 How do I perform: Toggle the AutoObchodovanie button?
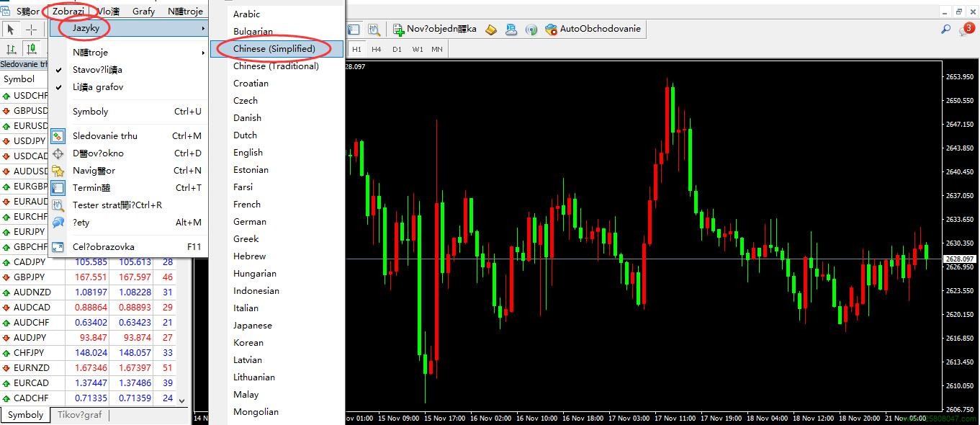click(x=594, y=29)
